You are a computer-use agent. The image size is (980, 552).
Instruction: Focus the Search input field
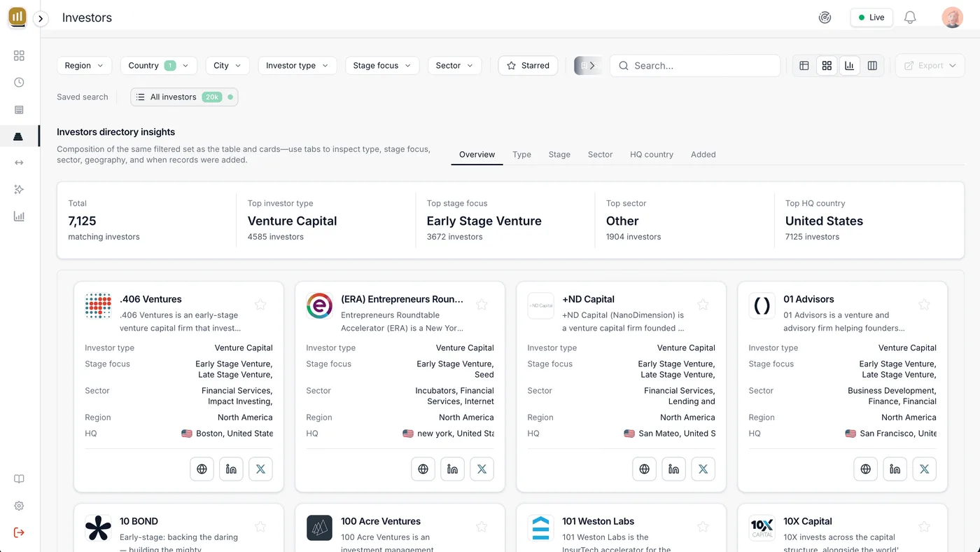point(695,65)
